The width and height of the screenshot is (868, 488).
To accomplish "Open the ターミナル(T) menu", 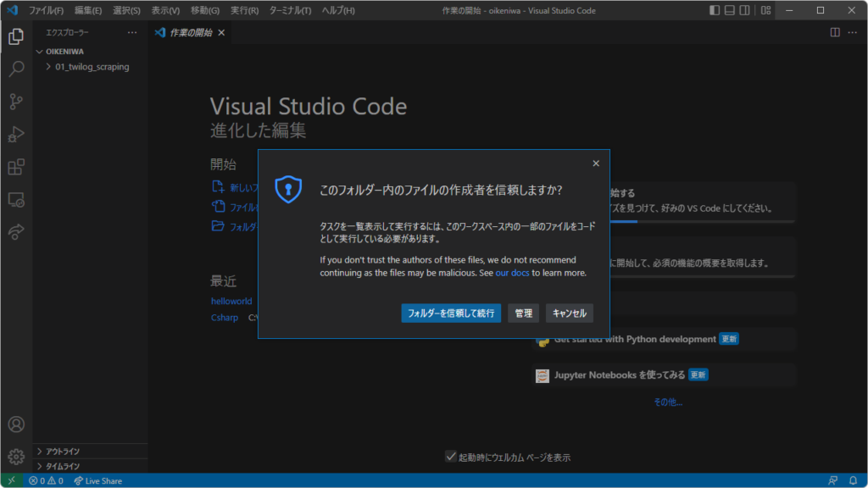I will tap(290, 10).
